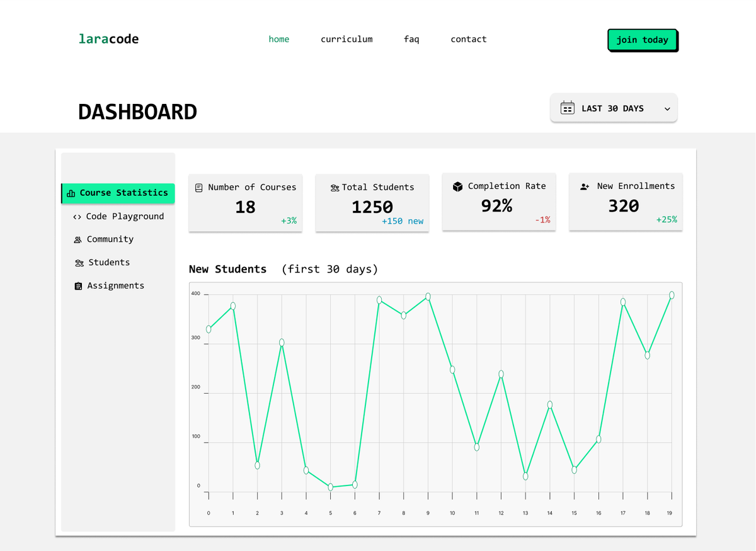Open Code Playground in the sidebar
This screenshot has width=756, height=551.
tap(118, 216)
